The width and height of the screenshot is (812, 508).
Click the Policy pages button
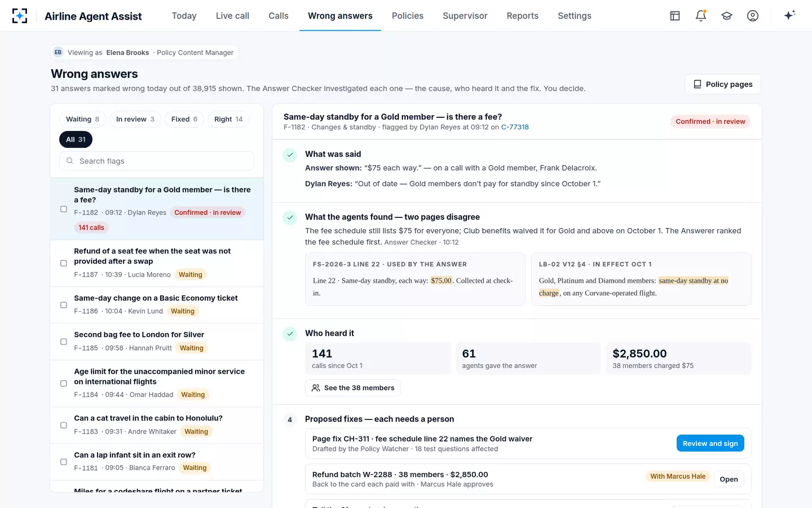[723, 84]
